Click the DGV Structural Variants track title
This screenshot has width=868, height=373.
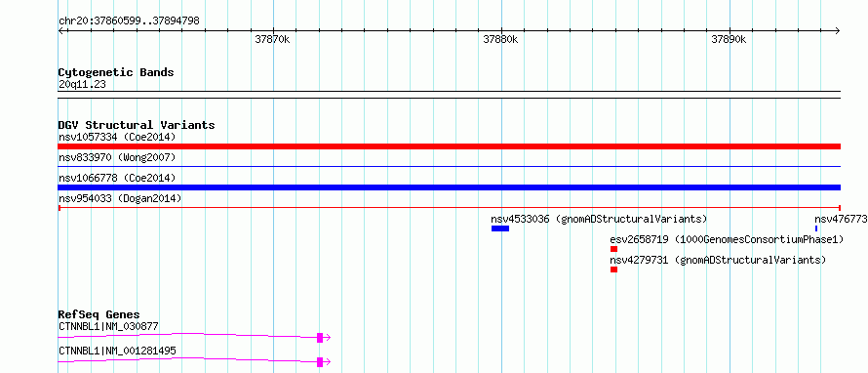[137, 125]
